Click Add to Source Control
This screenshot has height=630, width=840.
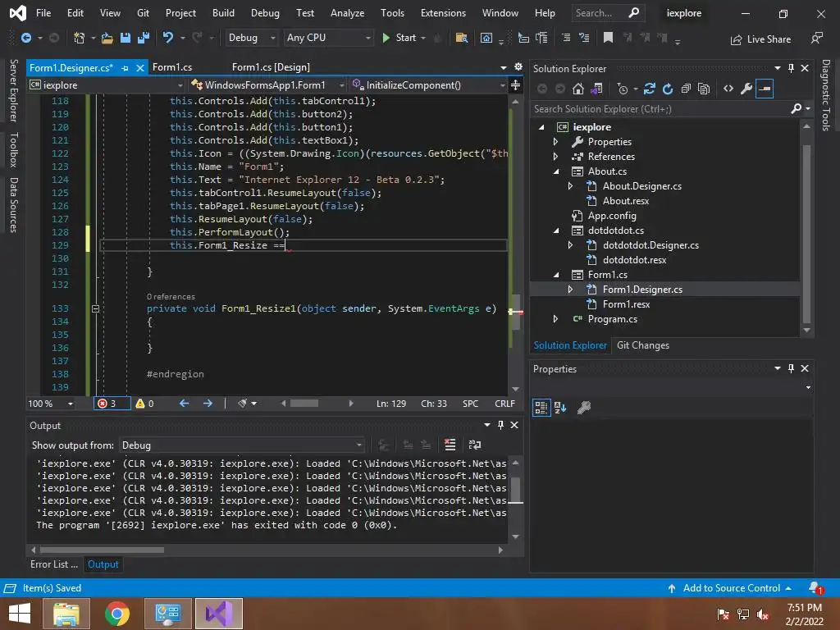pos(731,588)
